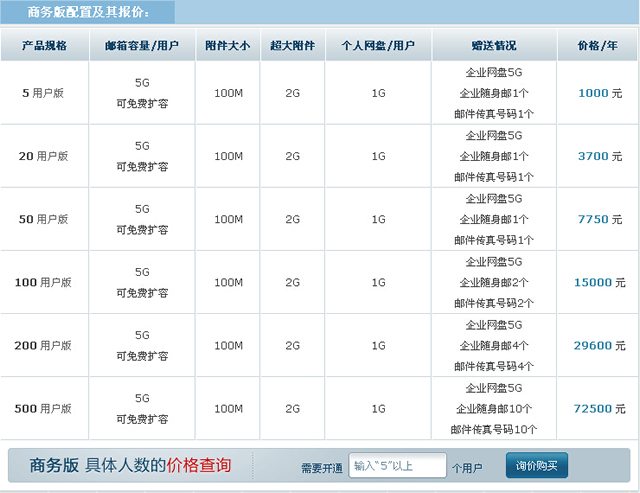
Task: Select the 50 用户版 row label
Action: click(x=43, y=220)
